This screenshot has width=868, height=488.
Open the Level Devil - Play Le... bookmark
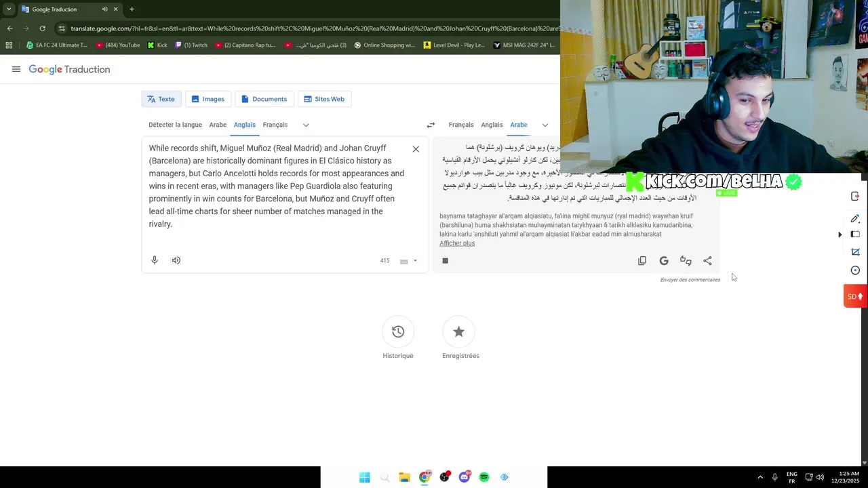(x=454, y=45)
